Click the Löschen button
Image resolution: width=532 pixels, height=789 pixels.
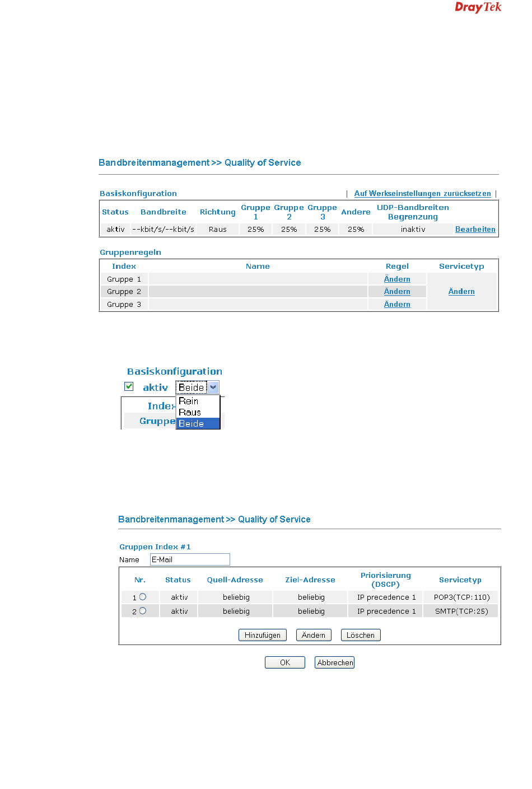click(361, 635)
